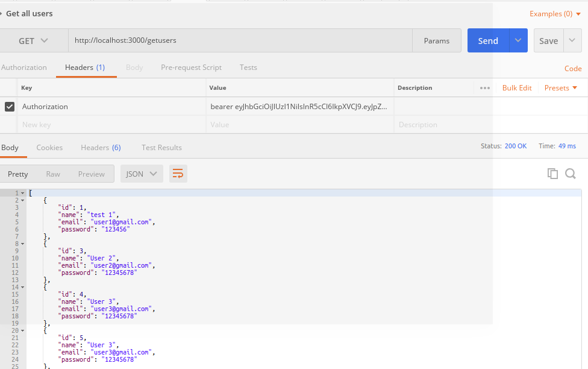Open the ellipsis options in the headers row
The width and height of the screenshot is (588, 369).
[x=484, y=87]
